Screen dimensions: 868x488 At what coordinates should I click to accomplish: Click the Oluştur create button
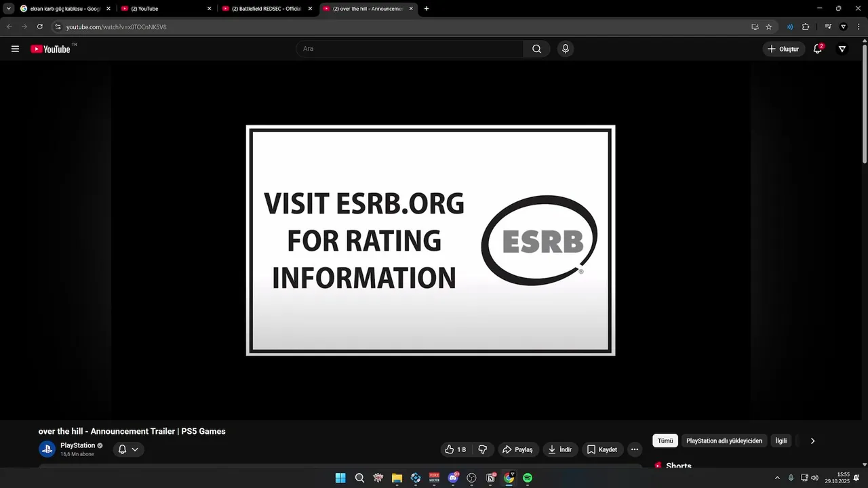783,49
